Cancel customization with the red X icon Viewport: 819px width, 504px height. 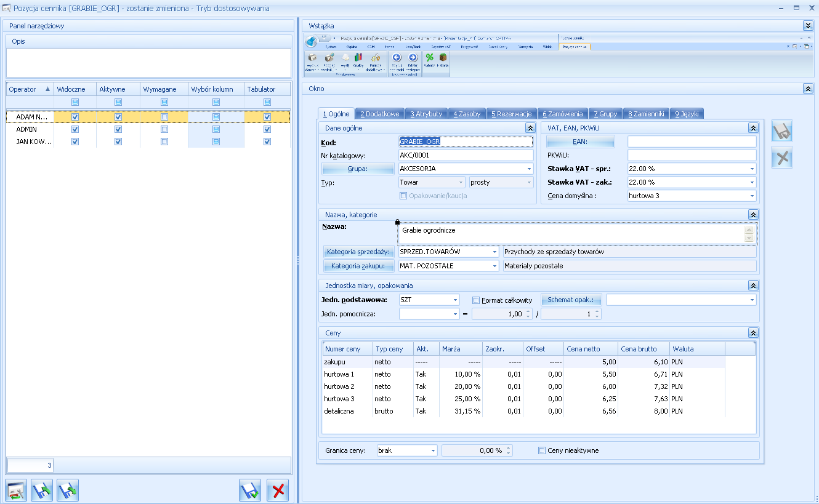(x=278, y=490)
